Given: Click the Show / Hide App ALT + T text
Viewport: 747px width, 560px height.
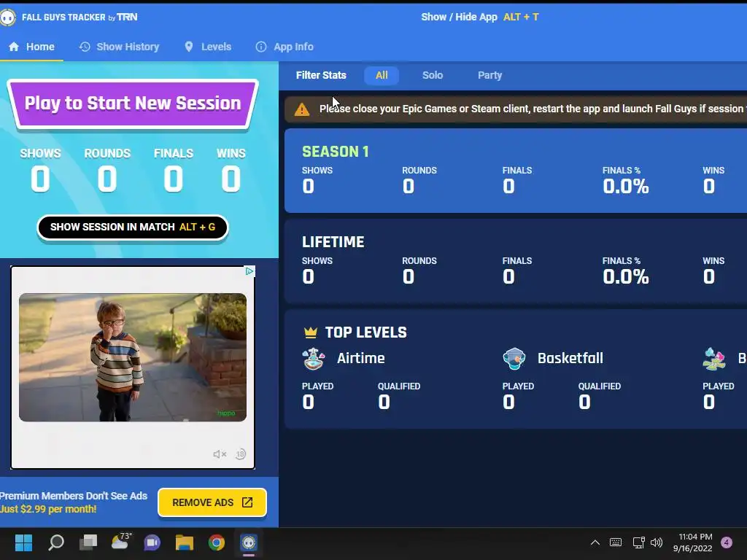Looking at the screenshot, I should [480, 17].
